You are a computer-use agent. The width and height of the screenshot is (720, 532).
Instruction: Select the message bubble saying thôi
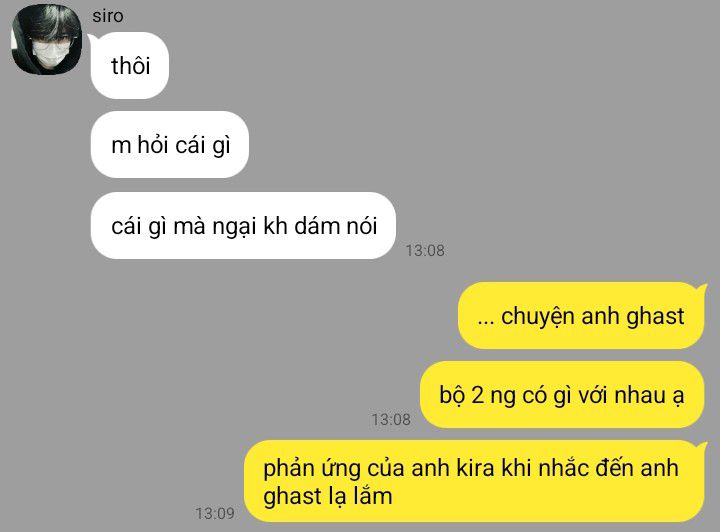point(130,66)
